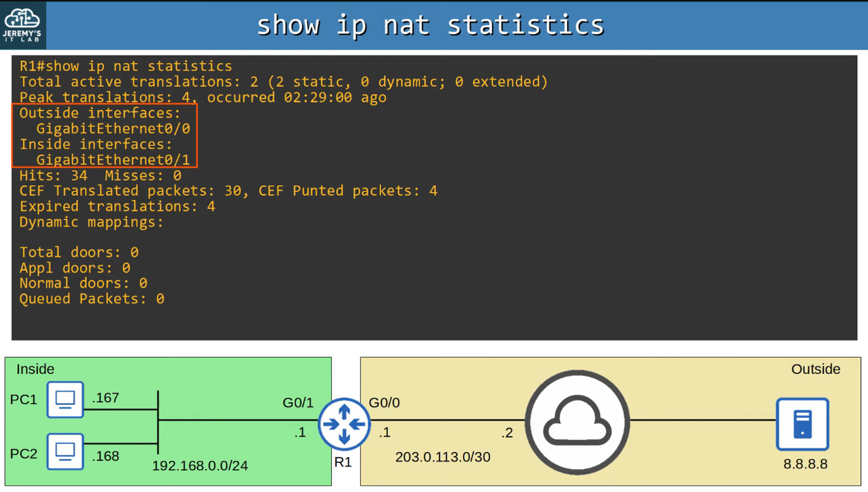This screenshot has height=492, width=868.
Task: Click the Jeremy's IT Lab logo
Action: coord(23,25)
